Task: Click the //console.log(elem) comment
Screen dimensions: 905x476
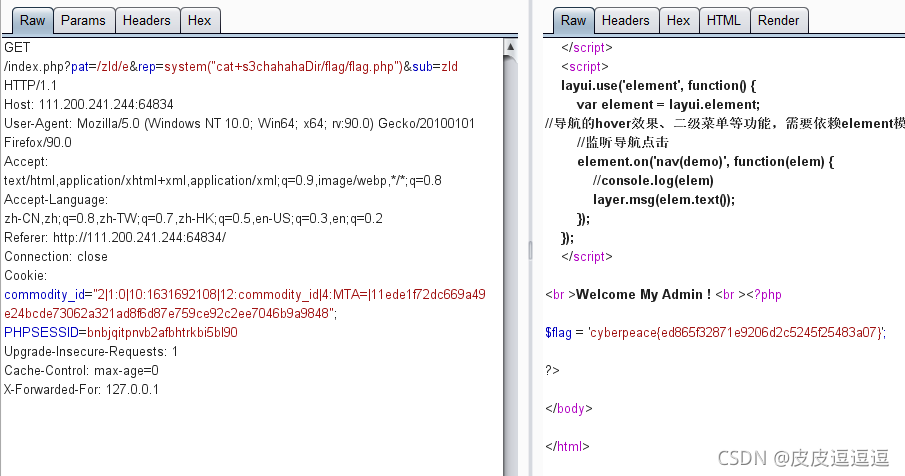Action: 653,181
